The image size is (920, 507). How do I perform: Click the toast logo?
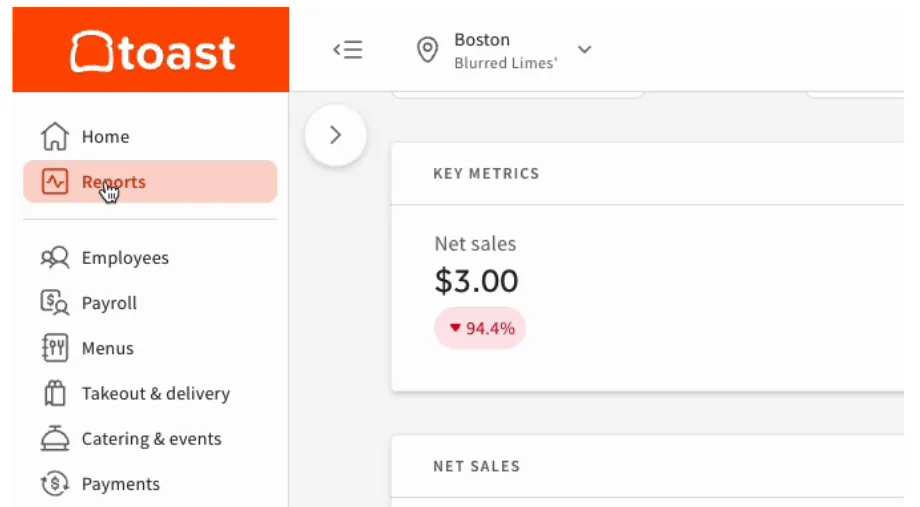[151, 50]
